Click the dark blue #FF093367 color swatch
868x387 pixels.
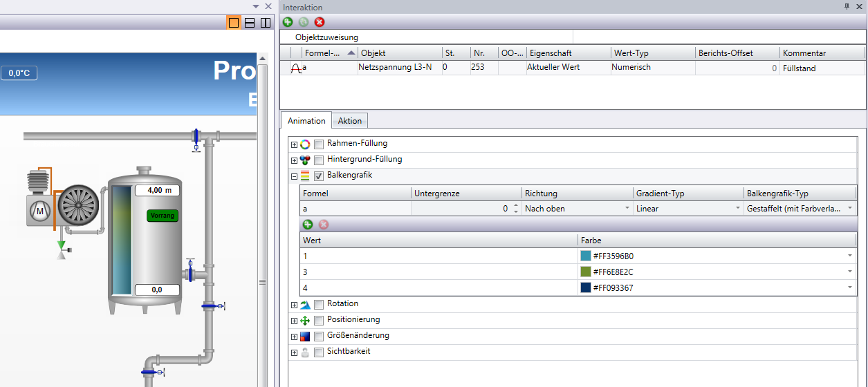click(586, 287)
